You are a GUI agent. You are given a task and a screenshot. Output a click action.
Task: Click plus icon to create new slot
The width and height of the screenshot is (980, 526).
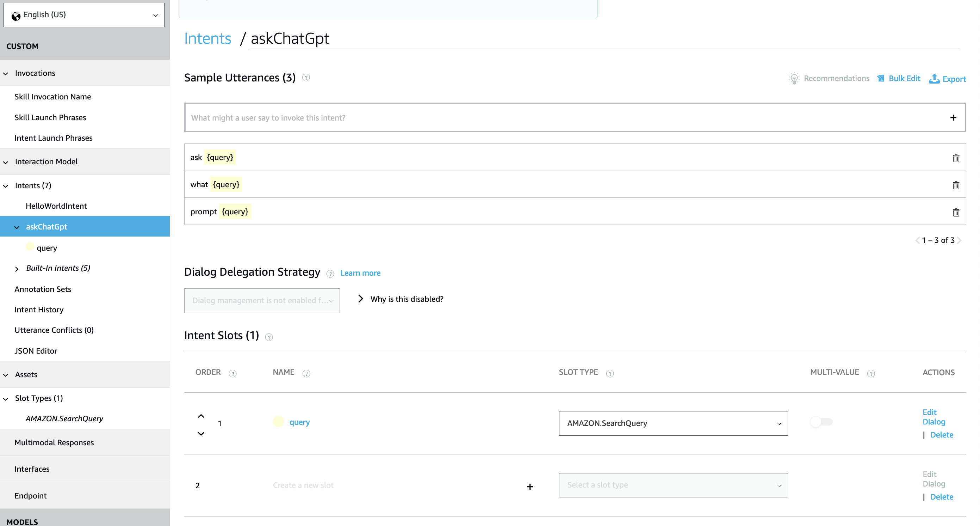[529, 487]
